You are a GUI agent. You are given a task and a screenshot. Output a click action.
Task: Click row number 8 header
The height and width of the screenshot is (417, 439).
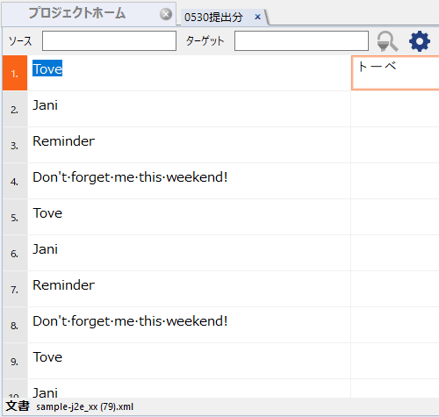coord(15,325)
